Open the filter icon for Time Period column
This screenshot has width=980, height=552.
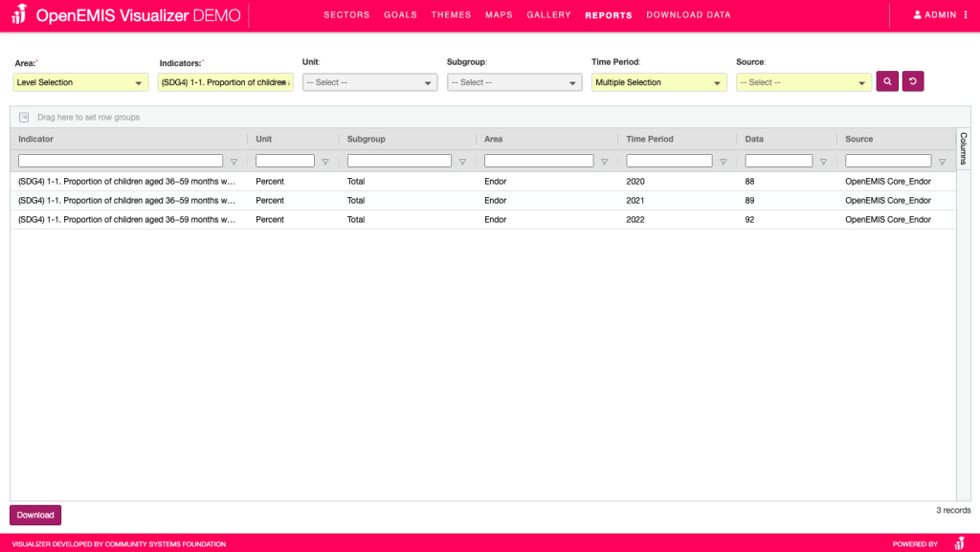coord(724,162)
